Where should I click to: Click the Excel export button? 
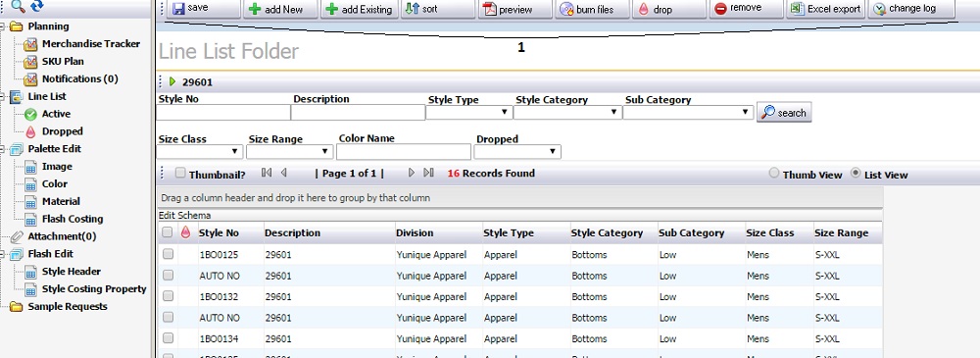tap(825, 9)
